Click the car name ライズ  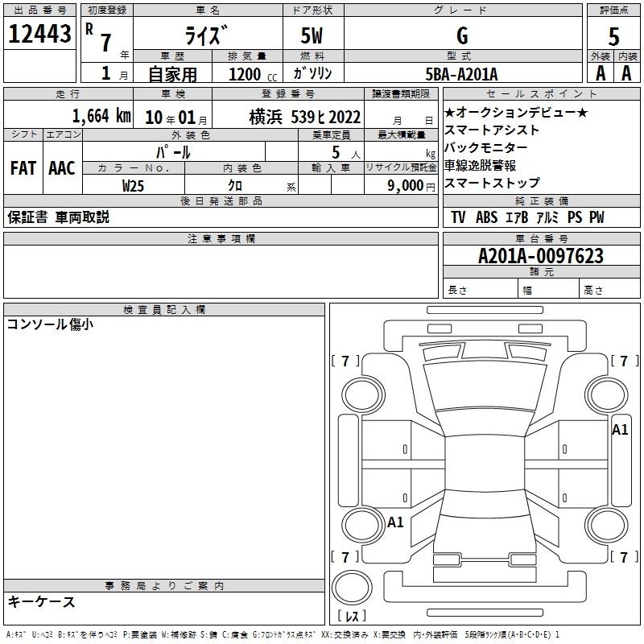pyautogui.click(x=206, y=35)
